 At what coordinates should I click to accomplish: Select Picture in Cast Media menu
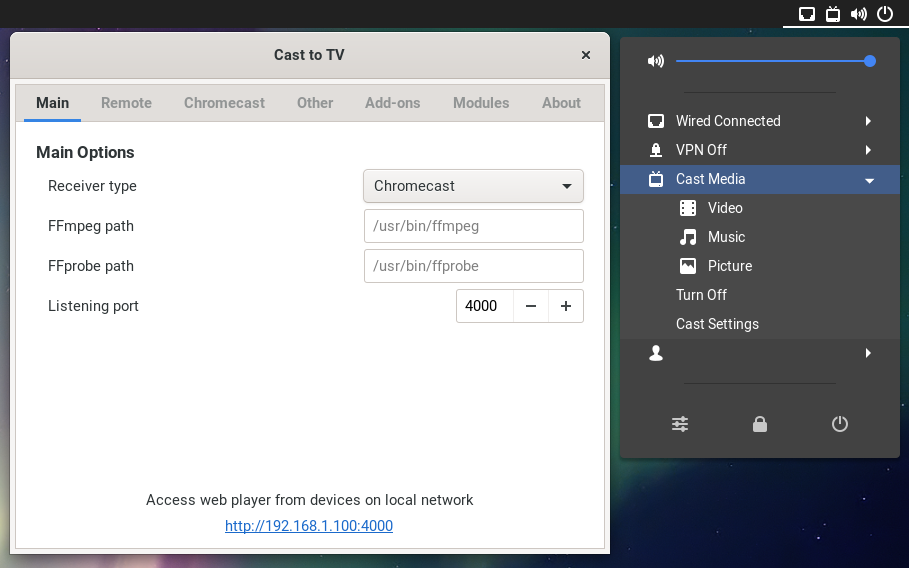[x=759, y=266]
